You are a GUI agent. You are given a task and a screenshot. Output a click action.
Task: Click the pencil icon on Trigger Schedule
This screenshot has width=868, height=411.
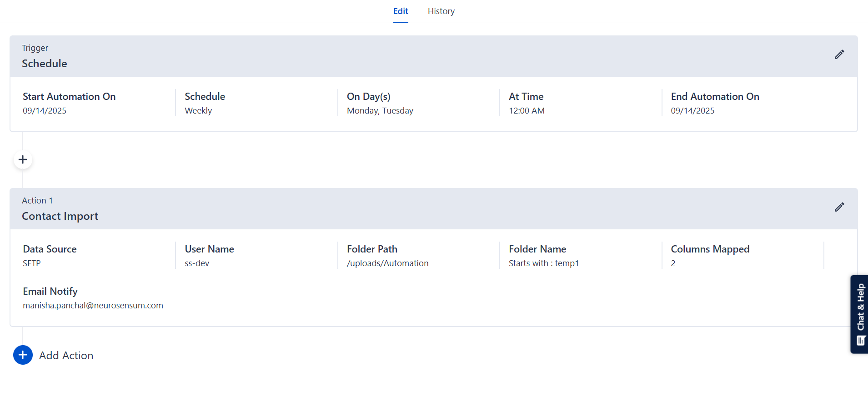pos(839,54)
